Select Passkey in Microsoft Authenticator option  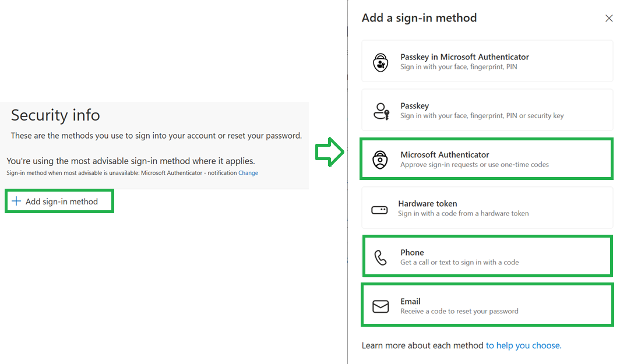coord(487,61)
